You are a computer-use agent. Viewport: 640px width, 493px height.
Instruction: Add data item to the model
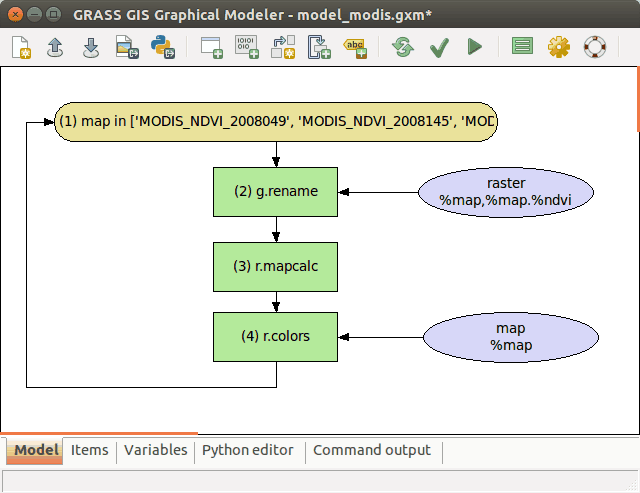246,47
